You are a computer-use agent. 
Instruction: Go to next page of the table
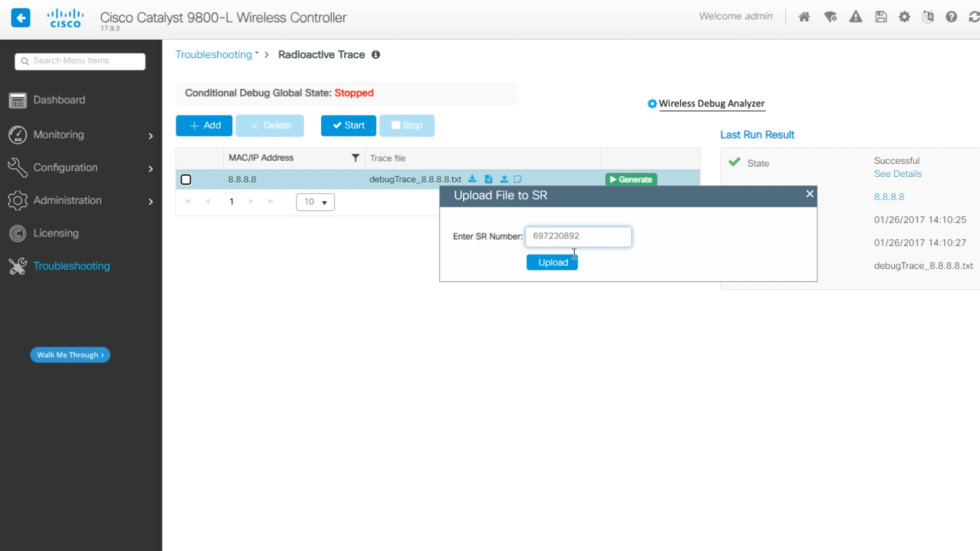(x=251, y=202)
